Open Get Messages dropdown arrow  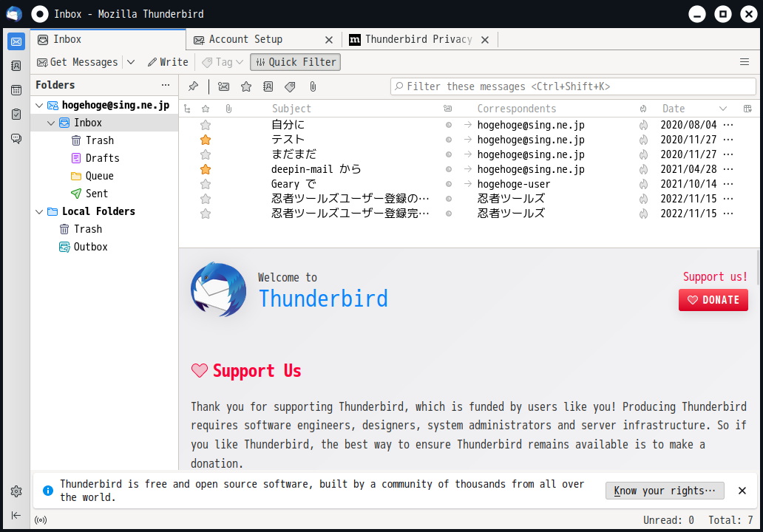[x=131, y=62]
